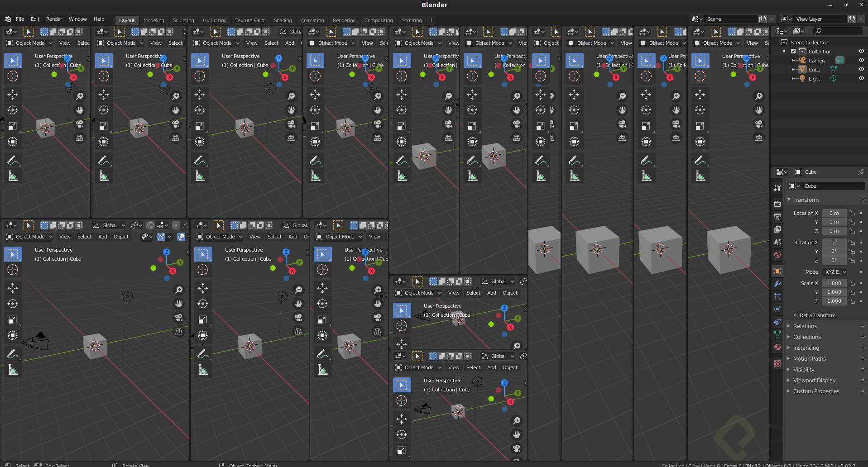
Task: Select the Rotate tool in the viewport toolbar
Action: 13,110
